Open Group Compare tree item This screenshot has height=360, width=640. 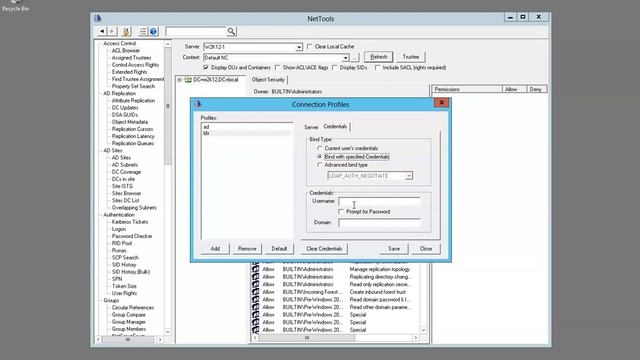click(129, 315)
